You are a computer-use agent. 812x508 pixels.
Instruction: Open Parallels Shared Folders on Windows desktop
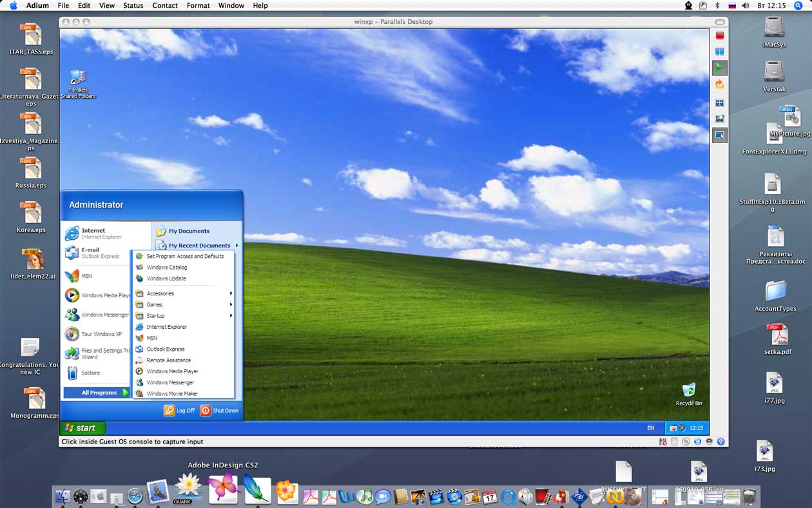tap(78, 84)
